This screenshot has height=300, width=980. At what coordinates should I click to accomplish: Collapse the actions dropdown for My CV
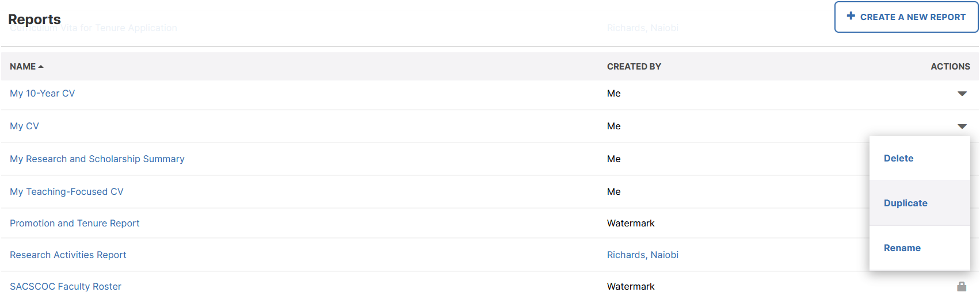(962, 126)
